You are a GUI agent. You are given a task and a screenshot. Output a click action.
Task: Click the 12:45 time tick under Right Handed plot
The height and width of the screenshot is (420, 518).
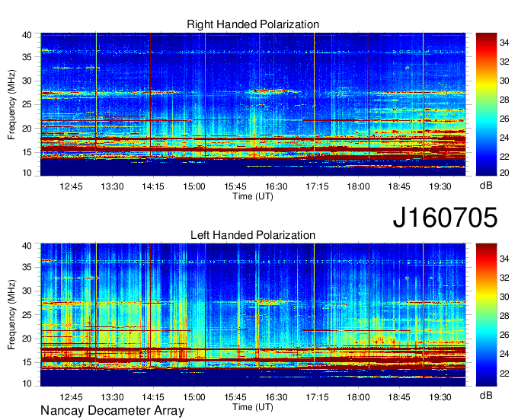[72, 186]
